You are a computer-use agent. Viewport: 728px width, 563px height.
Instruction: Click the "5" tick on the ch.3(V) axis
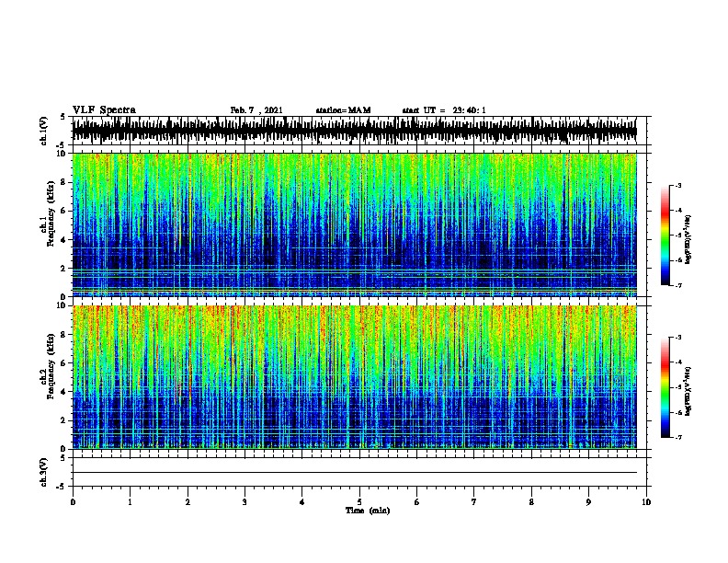(63, 458)
